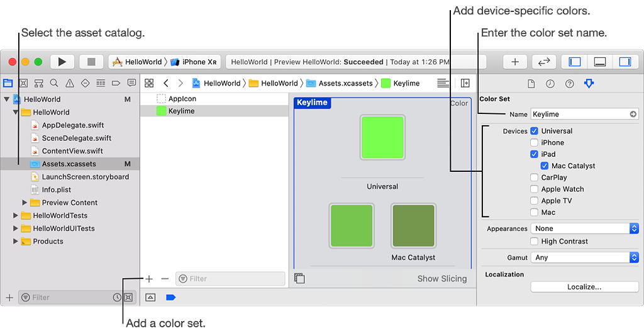Stop the running build

coord(91,62)
